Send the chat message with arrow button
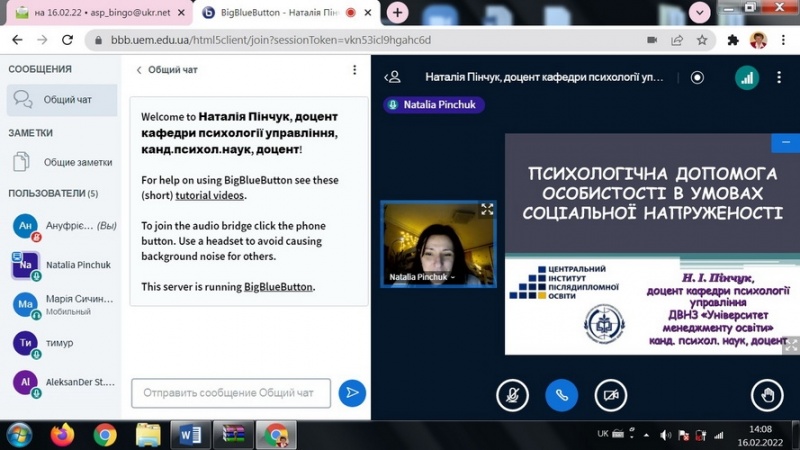This screenshot has width=800, height=450. point(352,393)
